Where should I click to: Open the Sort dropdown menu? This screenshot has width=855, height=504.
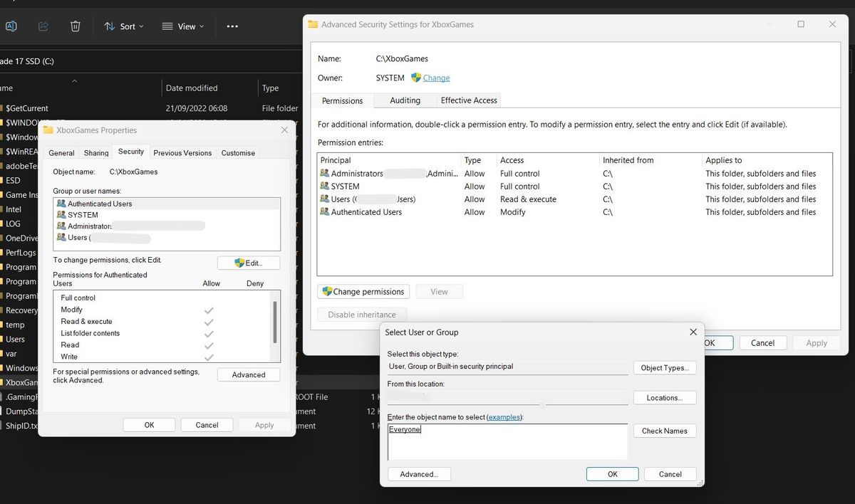pyautogui.click(x=123, y=26)
